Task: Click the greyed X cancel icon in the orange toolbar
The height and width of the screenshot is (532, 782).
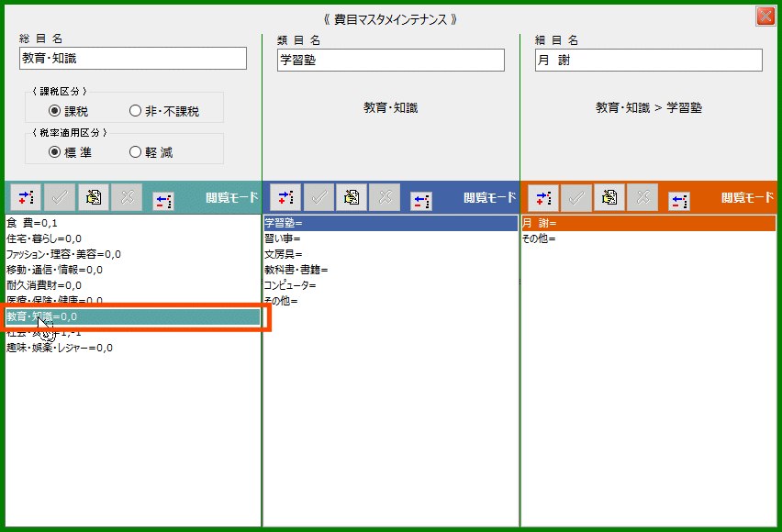Action: [x=642, y=197]
